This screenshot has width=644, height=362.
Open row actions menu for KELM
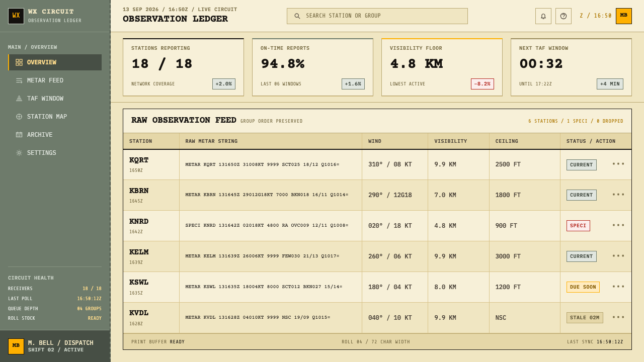[x=618, y=256]
